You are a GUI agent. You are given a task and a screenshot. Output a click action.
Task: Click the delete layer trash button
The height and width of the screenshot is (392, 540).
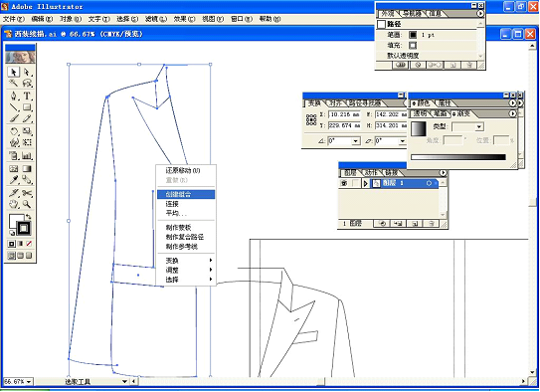(431, 224)
